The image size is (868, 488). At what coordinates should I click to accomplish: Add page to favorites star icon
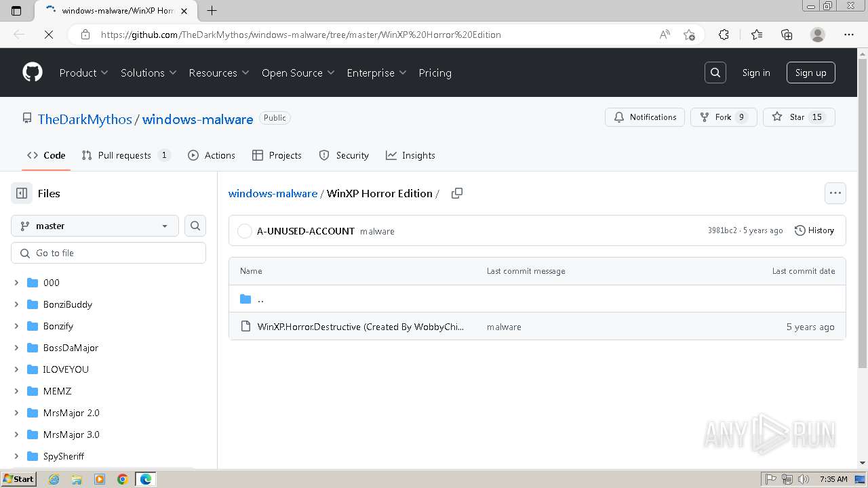(689, 35)
